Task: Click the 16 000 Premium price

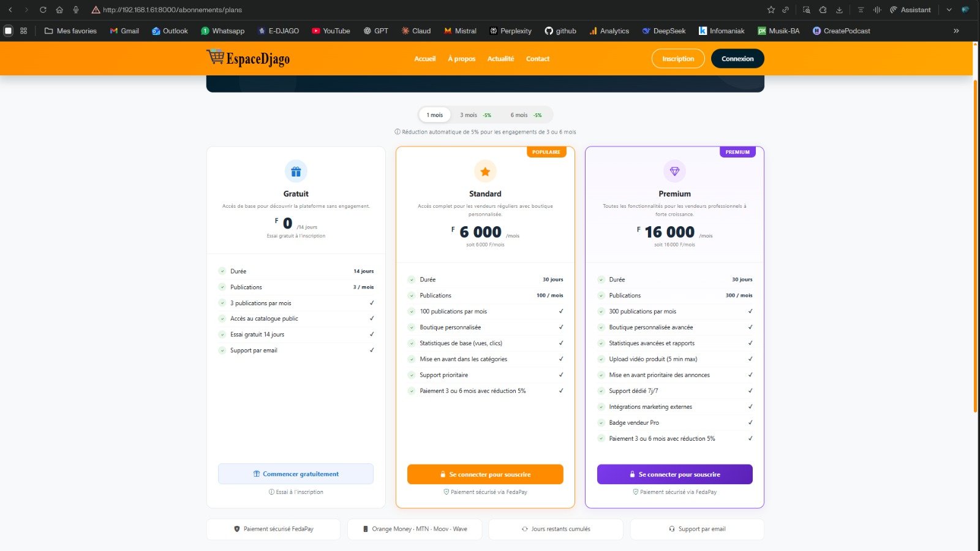Action: (x=669, y=232)
